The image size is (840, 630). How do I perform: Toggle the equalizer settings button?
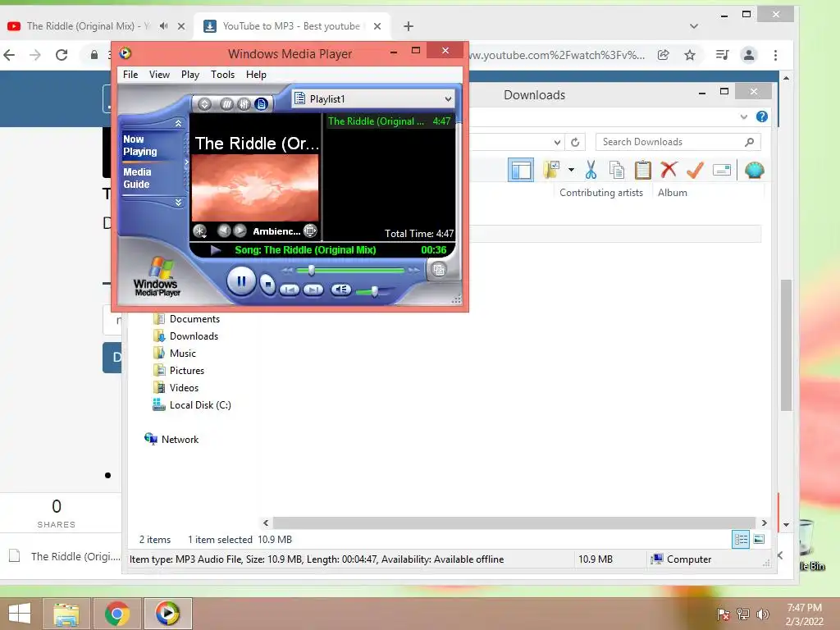(244, 104)
